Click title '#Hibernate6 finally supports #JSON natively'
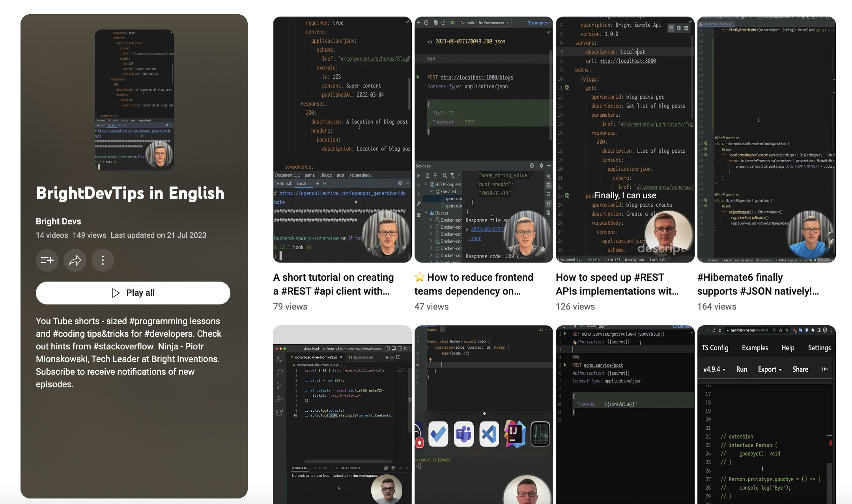Image resolution: width=852 pixels, height=504 pixels. (758, 284)
